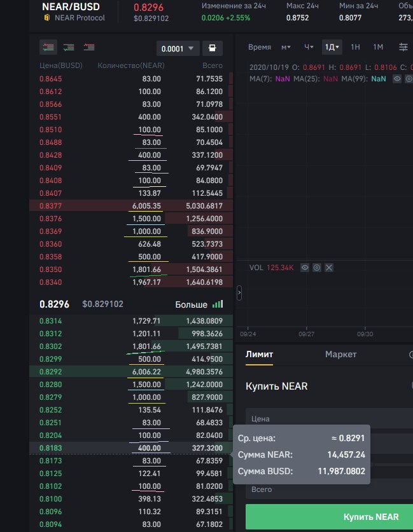Click total value 4,980.3576
This screenshot has height=532, width=413.
tap(204, 372)
